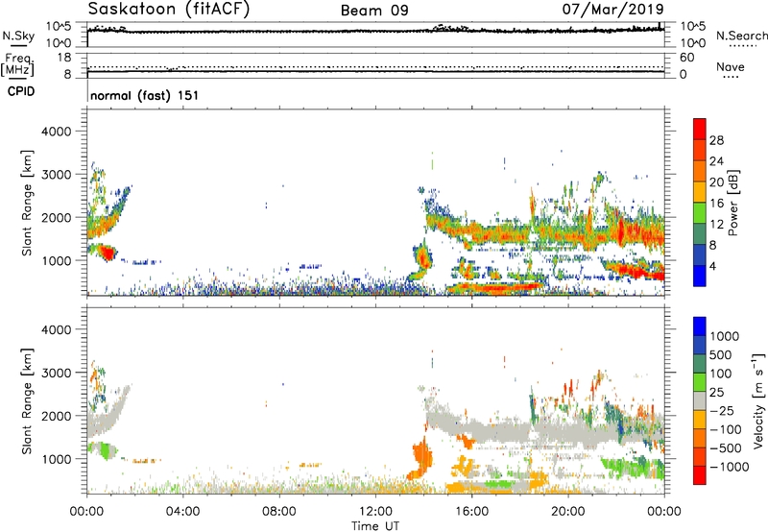Click the 'normal (fast) 151' mode text

tap(145, 95)
